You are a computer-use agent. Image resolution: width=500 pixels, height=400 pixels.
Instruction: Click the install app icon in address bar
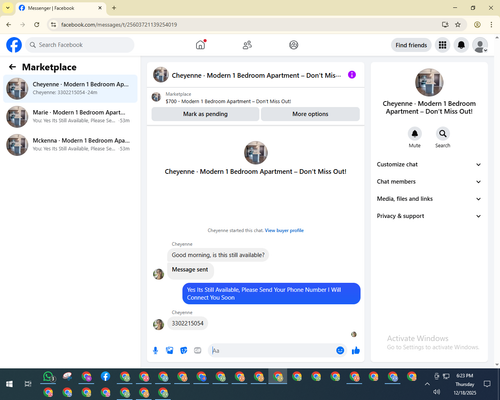pos(445,24)
